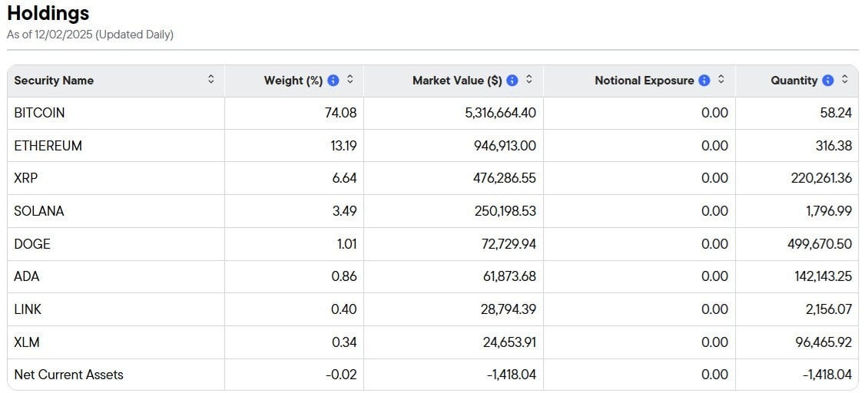This screenshot has height=393, width=868.
Task: Click the Market Value ($) header label
Action: (x=457, y=81)
